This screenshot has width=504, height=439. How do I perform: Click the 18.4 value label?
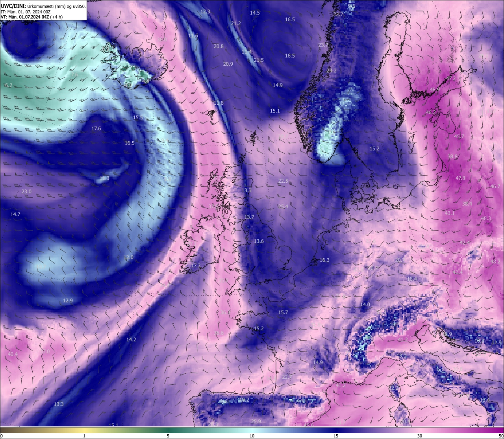(412, 279)
